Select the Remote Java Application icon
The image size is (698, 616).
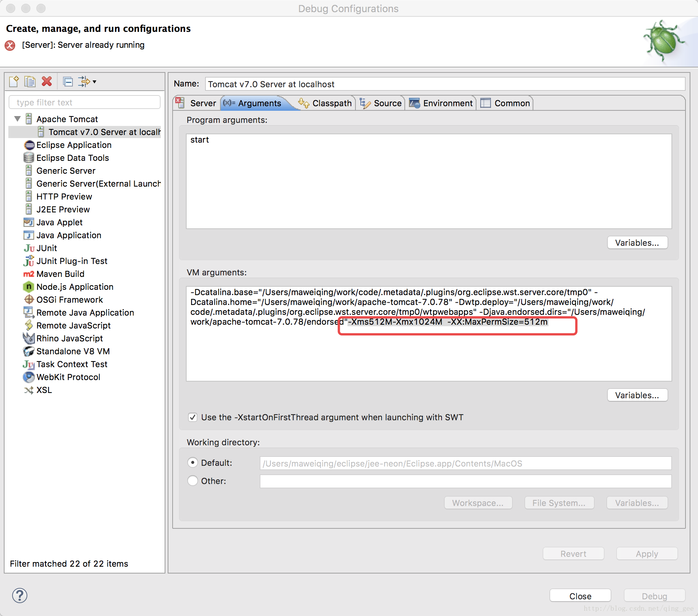29,313
